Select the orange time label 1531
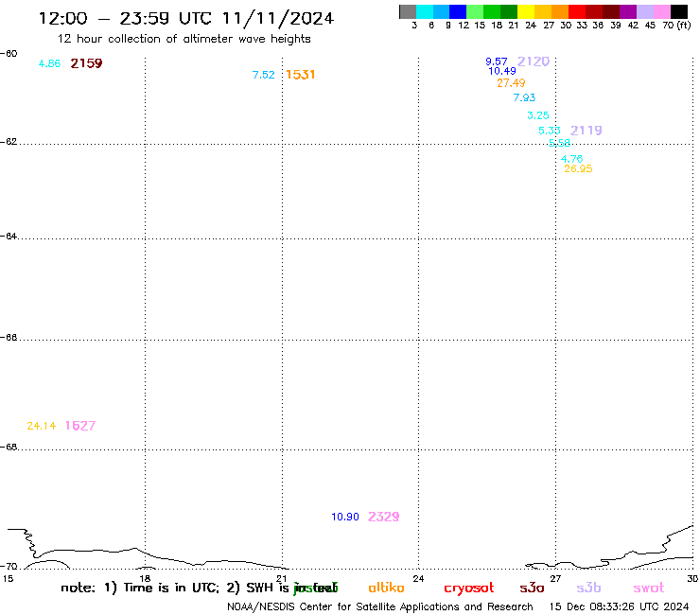Screen dimensions: 700x615 [x=301, y=75]
